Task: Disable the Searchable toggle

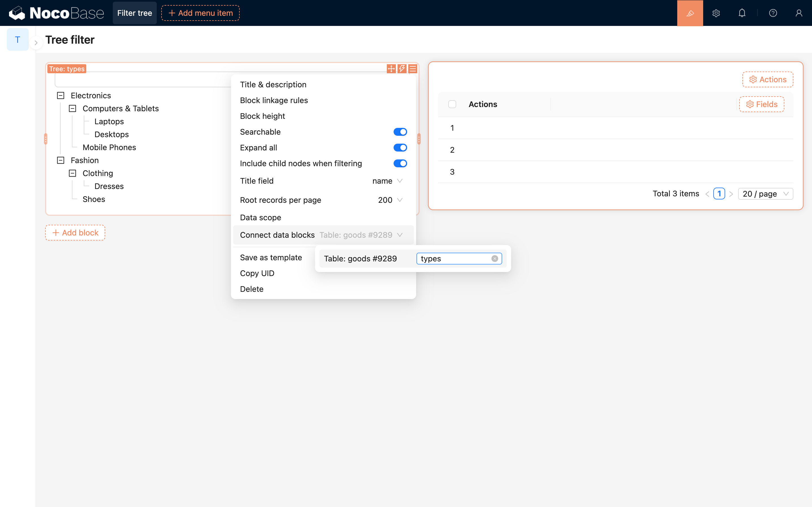Action: point(400,132)
